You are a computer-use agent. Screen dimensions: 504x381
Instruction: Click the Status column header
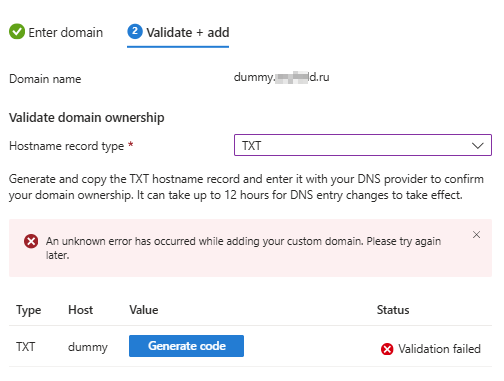pyautogui.click(x=393, y=310)
